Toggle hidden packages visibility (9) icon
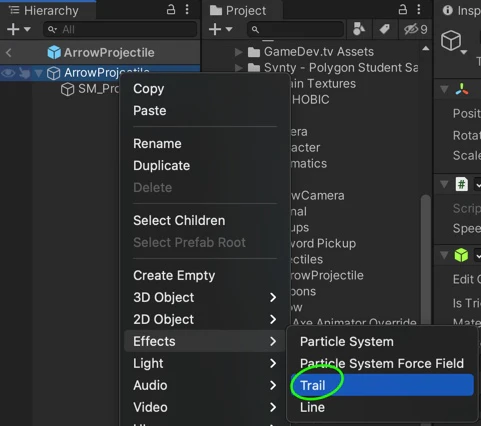481x426 pixels. pyautogui.click(x=415, y=29)
